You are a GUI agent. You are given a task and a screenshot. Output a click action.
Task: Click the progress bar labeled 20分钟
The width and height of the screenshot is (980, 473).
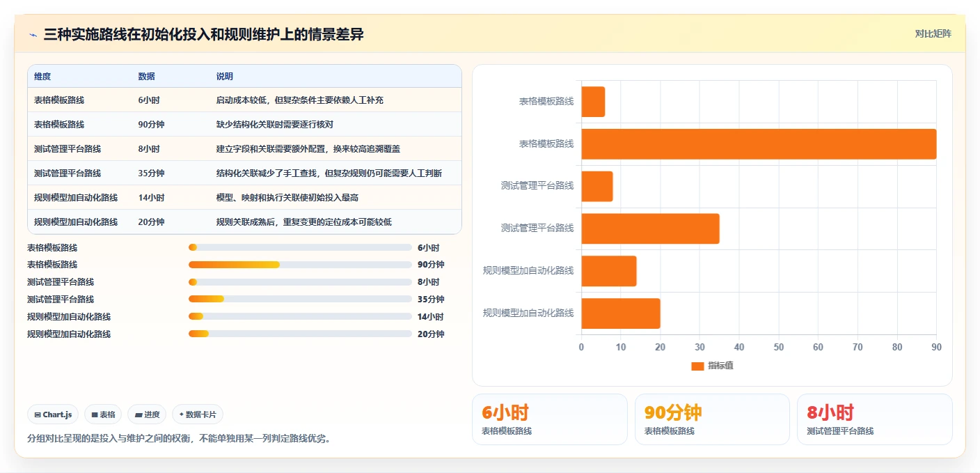[300, 334]
